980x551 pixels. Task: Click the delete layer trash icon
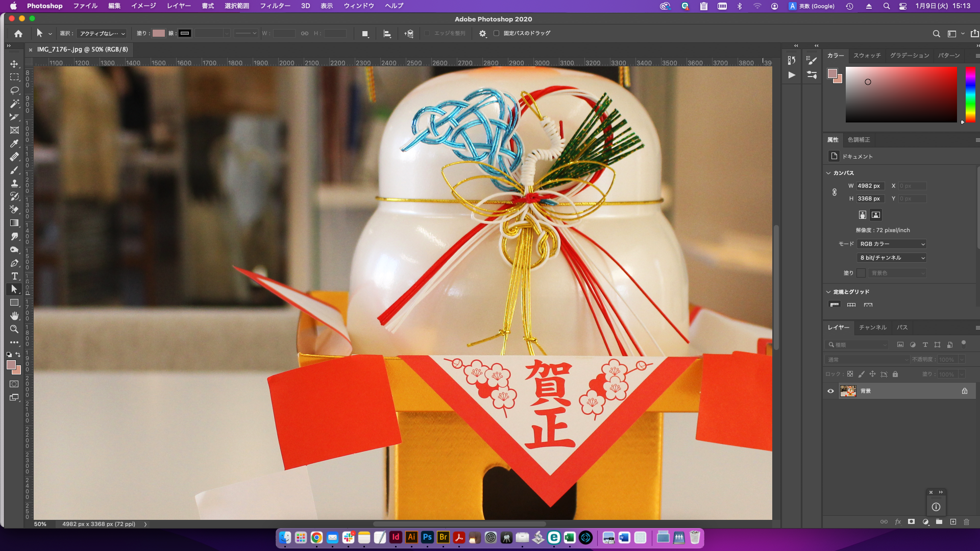(x=966, y=521)
